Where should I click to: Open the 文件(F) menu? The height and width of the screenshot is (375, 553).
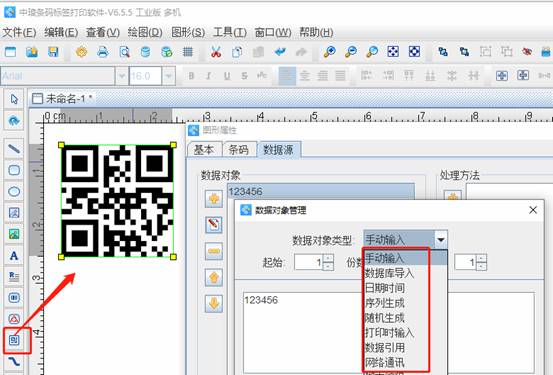click(19, 32)
